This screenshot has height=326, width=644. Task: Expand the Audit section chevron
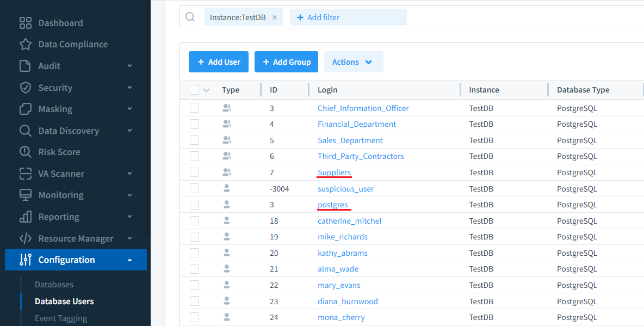(129, 65)
